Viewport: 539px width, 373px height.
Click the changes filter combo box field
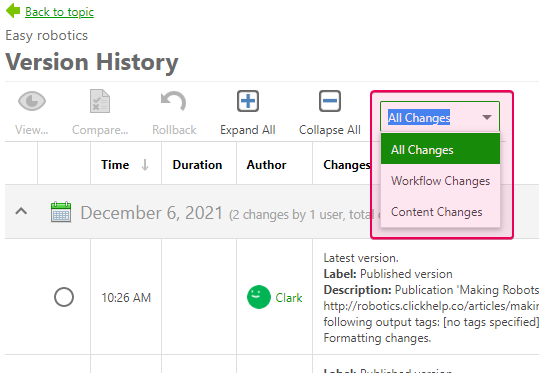tap(440, 117)
